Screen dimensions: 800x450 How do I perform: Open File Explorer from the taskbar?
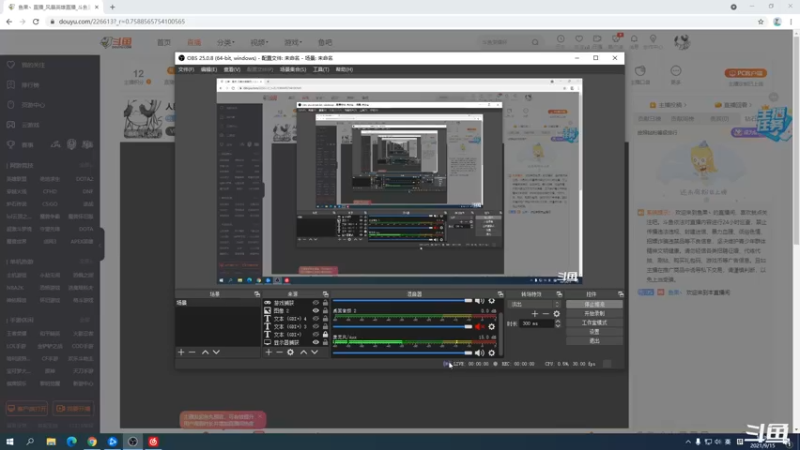coord(51,441)
